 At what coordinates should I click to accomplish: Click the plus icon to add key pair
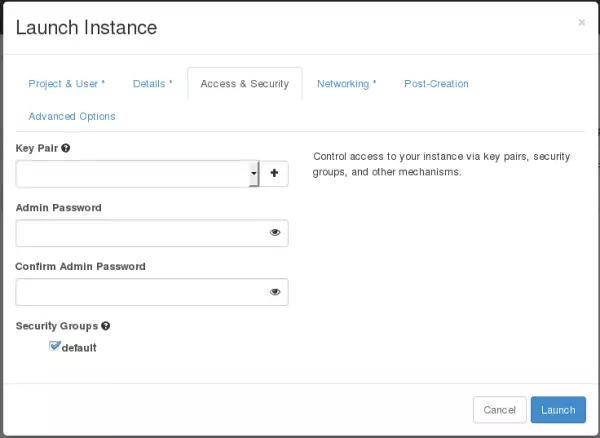(274, 173)
